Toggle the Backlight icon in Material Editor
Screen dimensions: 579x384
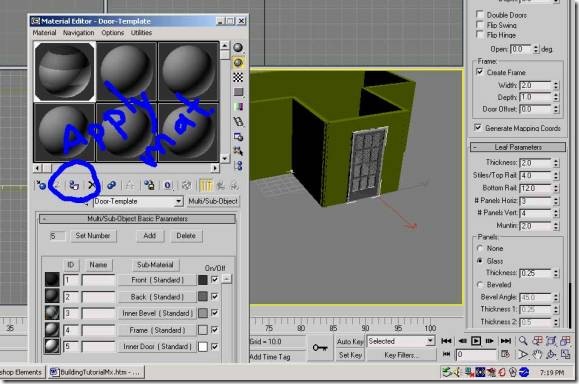238,63
